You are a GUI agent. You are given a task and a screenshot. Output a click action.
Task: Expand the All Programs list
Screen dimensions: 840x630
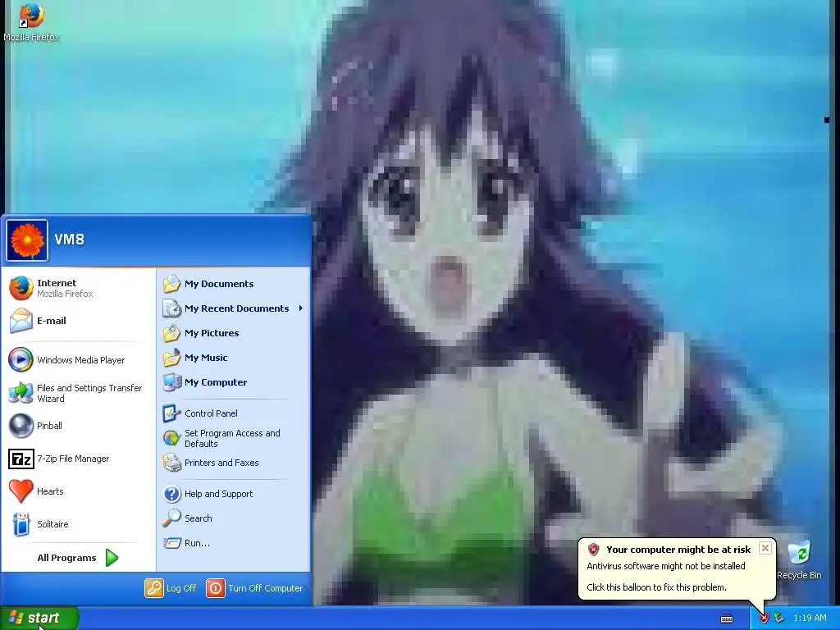pos(78,558)
